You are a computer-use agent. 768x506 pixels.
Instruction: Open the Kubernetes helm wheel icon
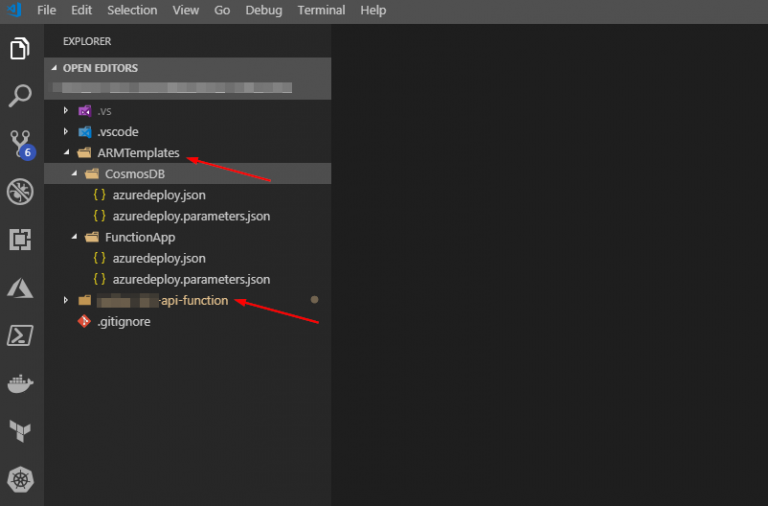point(20,480)
